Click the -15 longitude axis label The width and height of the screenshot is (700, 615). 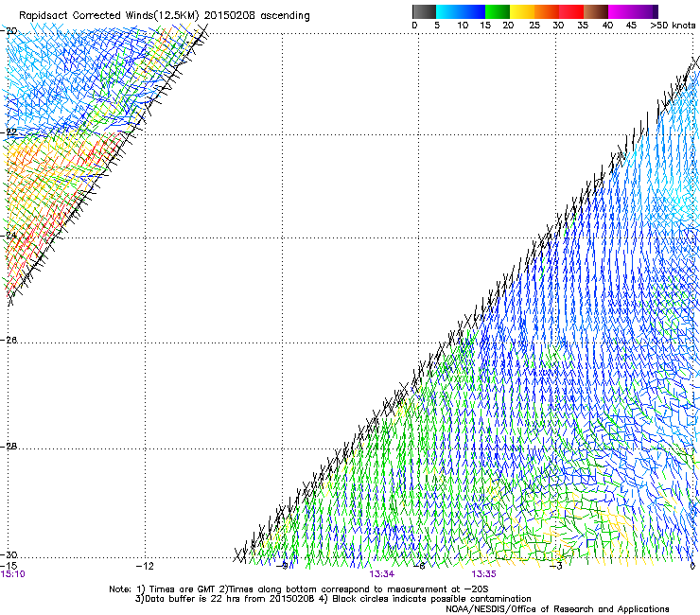tap(9, 566)
